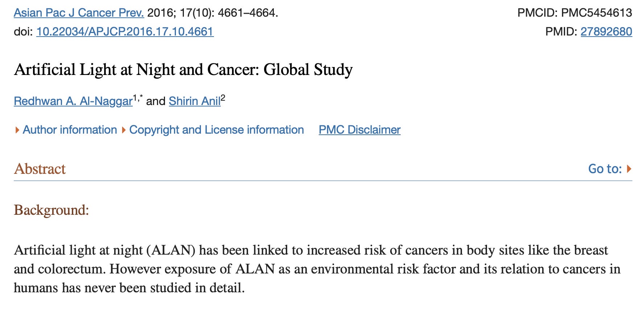This screenshot has height=318, width=644.
Task: Click the PMCID: PMC5454613 text
Action: pos(575,13)
